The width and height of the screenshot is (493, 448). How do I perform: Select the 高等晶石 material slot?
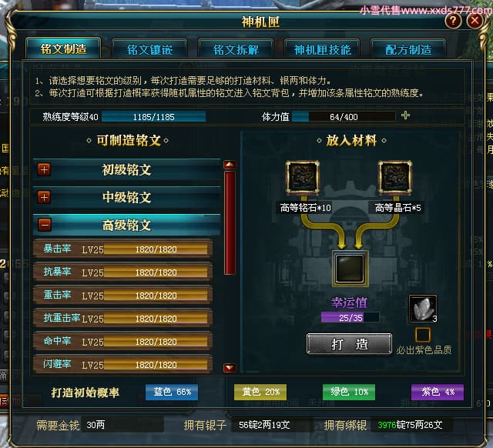[x=395, y=177]
